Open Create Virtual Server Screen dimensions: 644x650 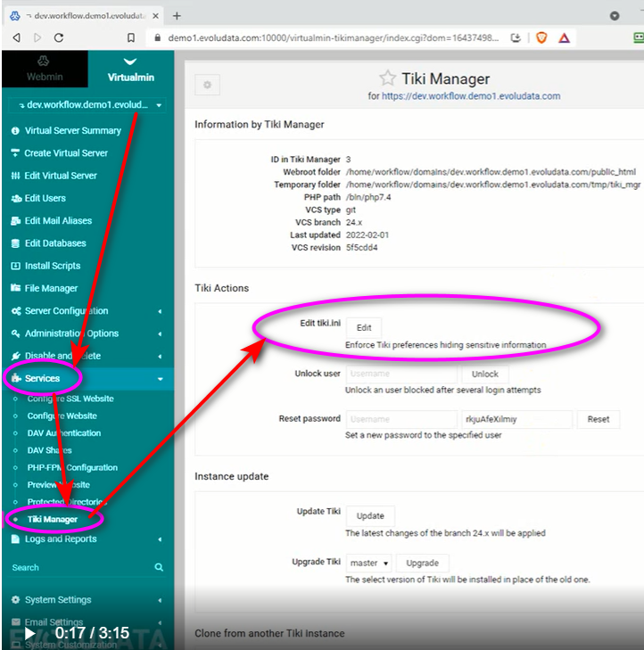point(66,153)
